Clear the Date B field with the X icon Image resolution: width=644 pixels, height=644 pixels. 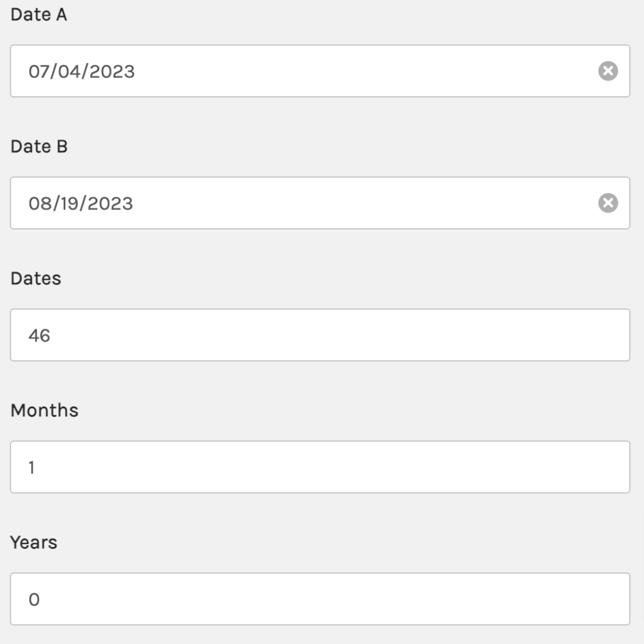tap(608, 203)
